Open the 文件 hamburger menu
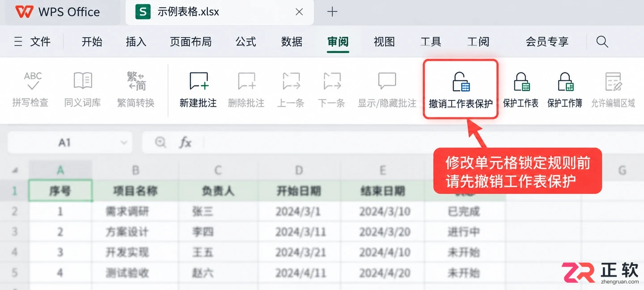Image resolution: width=644 pixels, height=290 pixels. 32,42
